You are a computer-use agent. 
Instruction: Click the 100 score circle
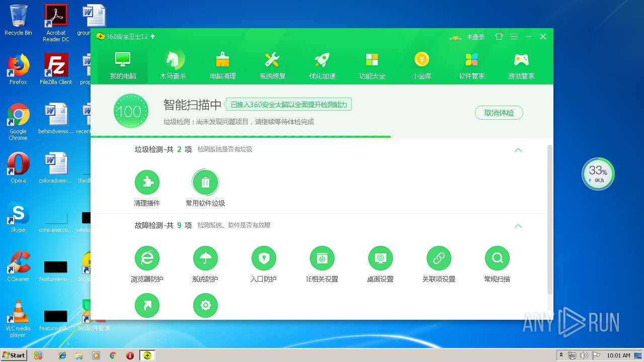point(131,111)
